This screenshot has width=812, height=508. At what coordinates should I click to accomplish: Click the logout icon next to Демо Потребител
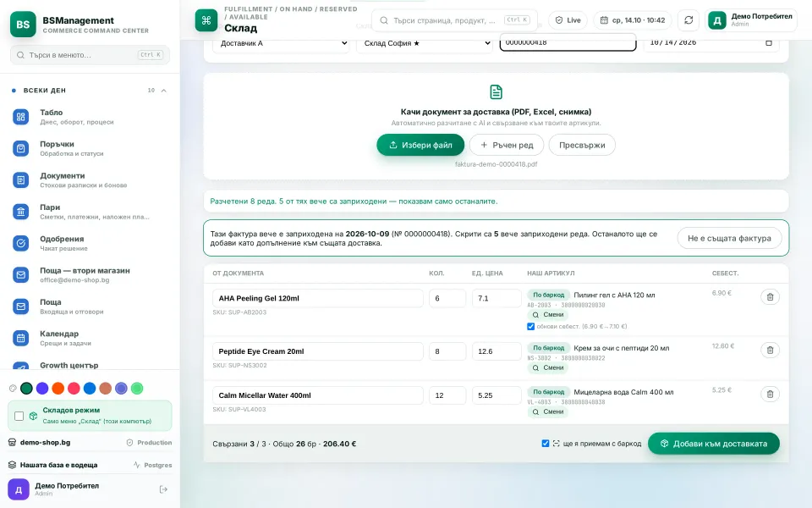(163, 489)
